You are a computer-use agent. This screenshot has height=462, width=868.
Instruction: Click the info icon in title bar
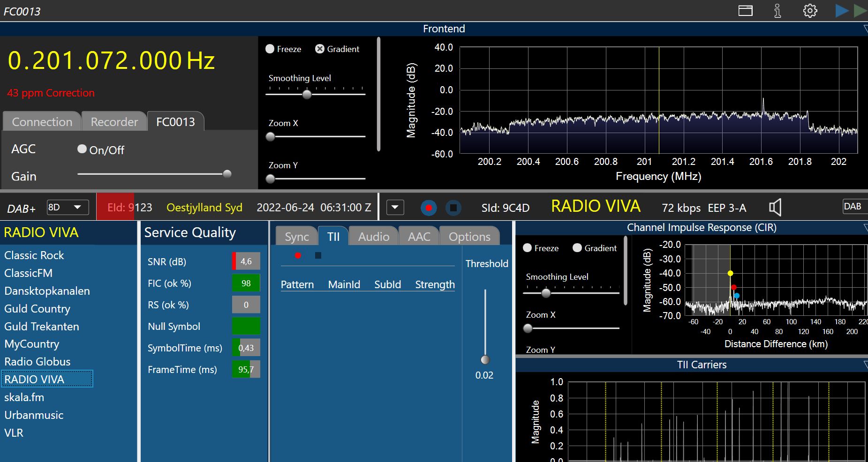coord(777,11)
